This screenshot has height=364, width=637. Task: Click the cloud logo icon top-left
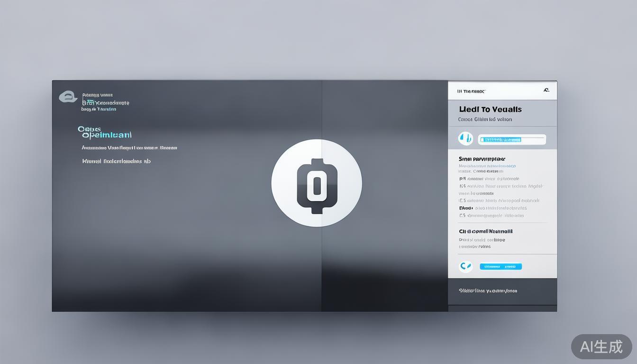(x=68, y=97)
